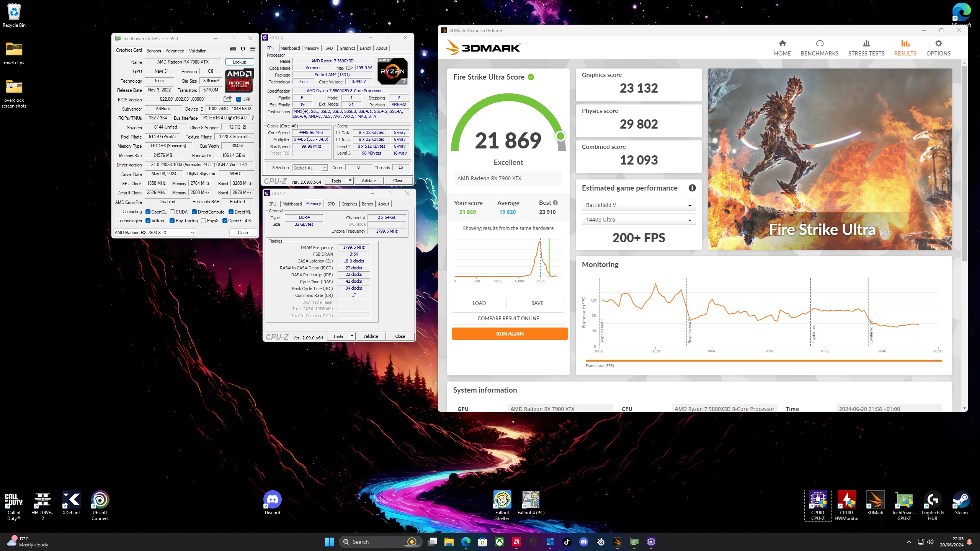Open 3DMark OPTIONS gear

coord(938,48)
